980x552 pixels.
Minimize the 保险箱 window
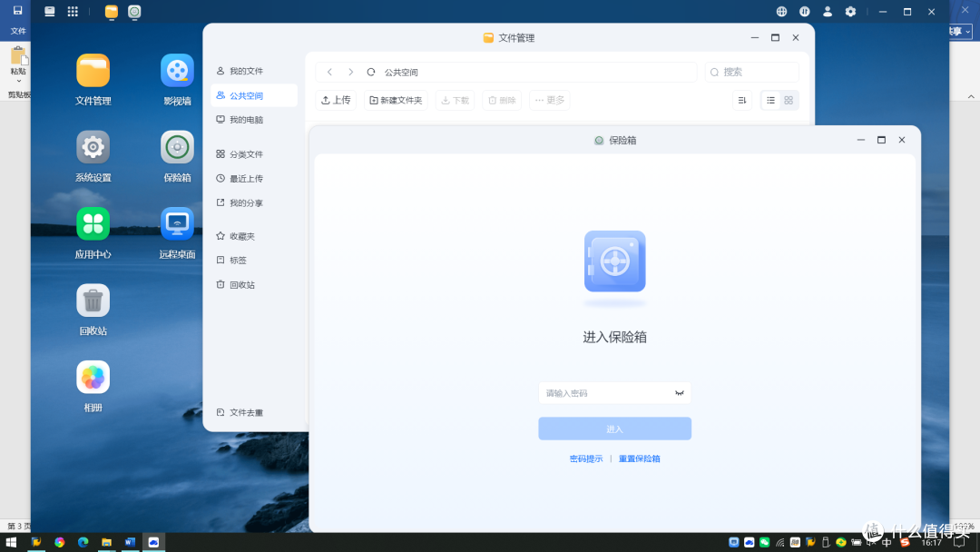(x=860, y=140)
